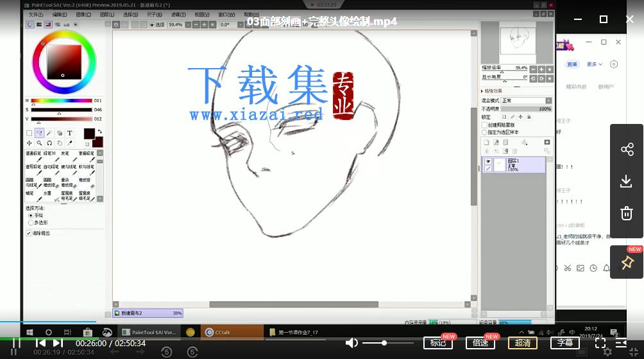Image resolution: width=644 pixels, height=359 pixels.
Task: Open the 编辑(E) menu
Action: (x=60, y=14)
